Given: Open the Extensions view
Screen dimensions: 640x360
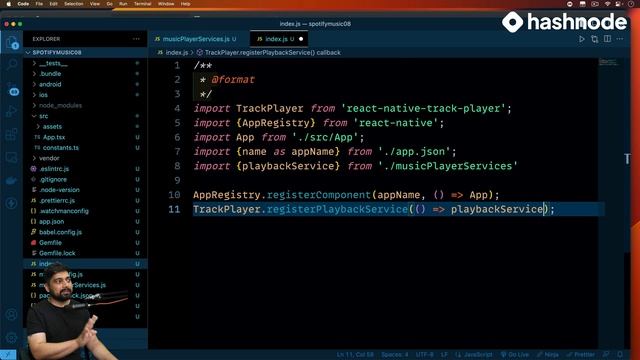Looking at the screenshot, I should (x=11, y=134).
